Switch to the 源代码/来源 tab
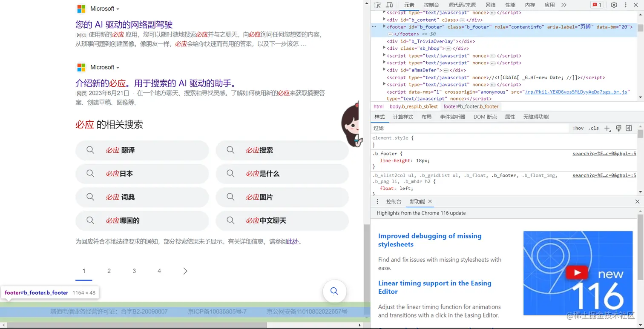This screenshot has height=329, width=644. coord(462,5)
